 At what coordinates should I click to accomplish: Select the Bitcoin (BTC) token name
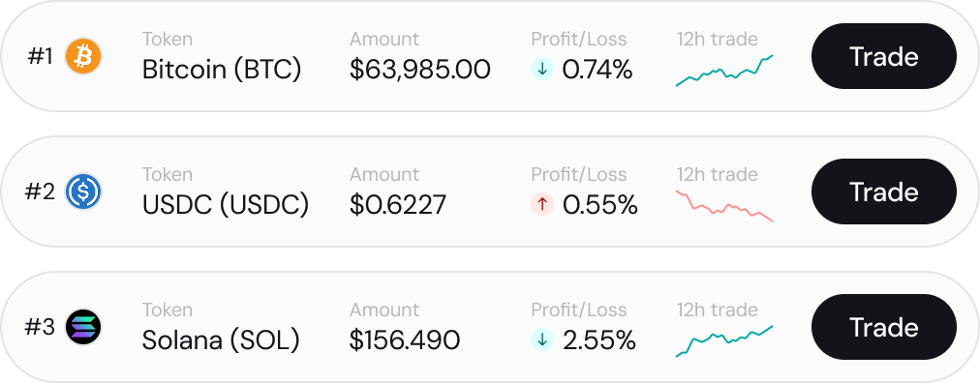[x=222, y=70]
